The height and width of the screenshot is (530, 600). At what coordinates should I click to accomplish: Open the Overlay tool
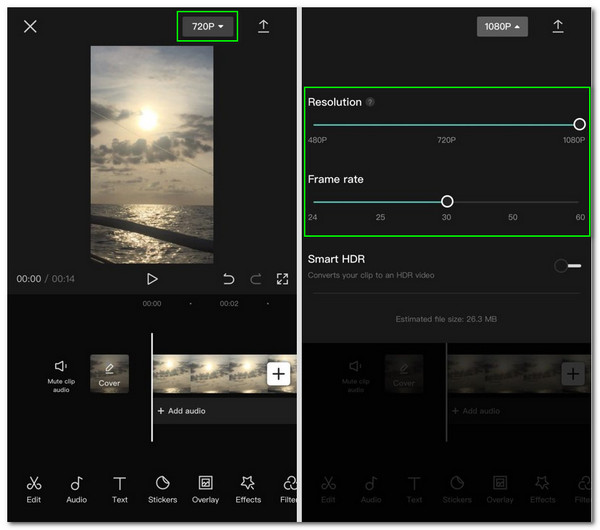coord(205,488)
